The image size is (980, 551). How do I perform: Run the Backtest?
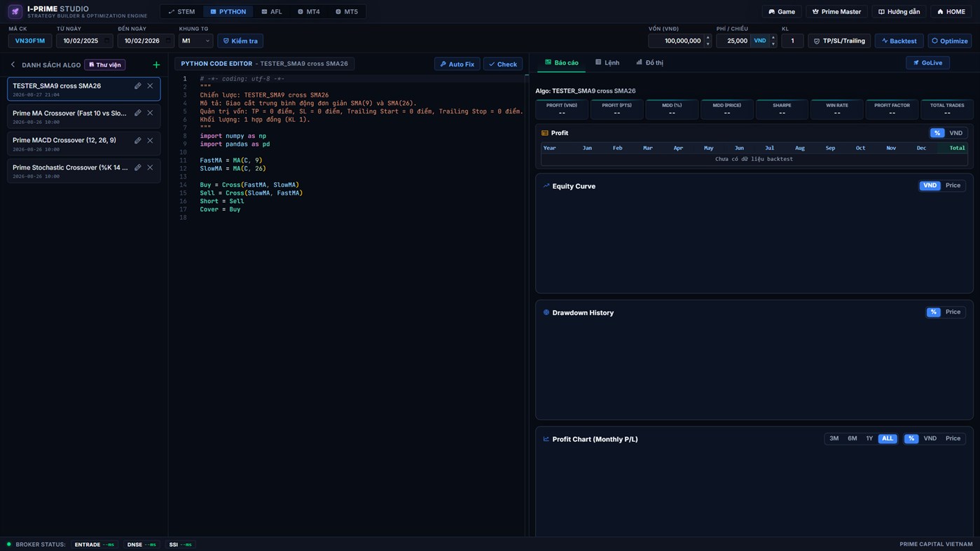coord(899,41)
